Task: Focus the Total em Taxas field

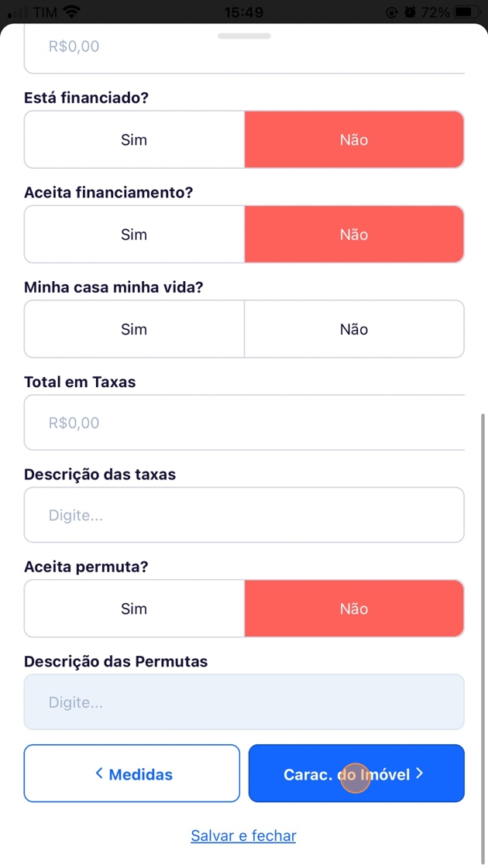Action: coord(244,423)
